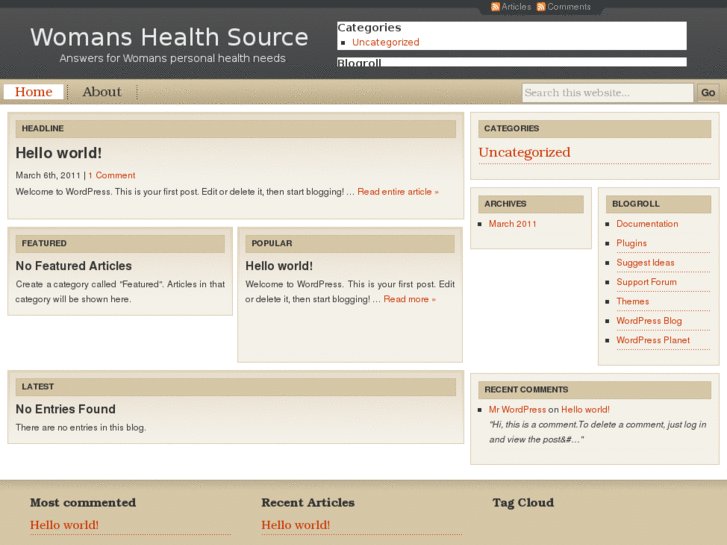The height and width of the screenshot is (545, 727).
Task: Click the March 6th, 2011 post date
Action: coord(48,175)
